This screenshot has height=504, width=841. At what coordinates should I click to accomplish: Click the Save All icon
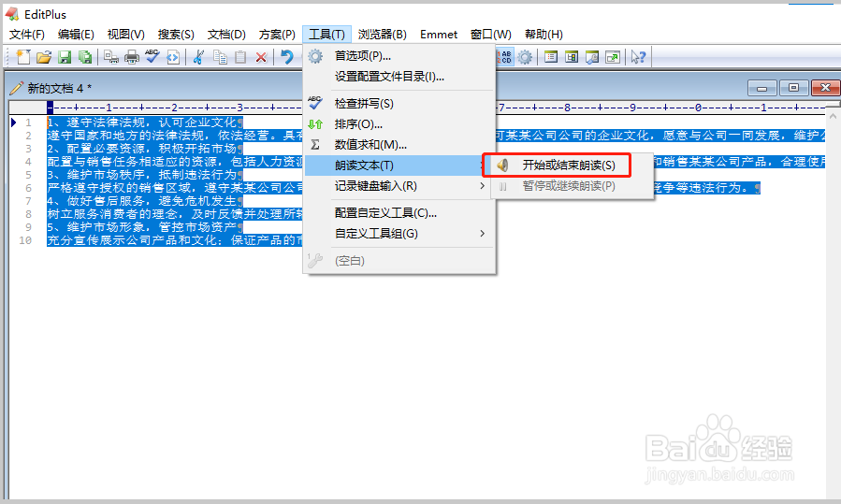[85, 57]
